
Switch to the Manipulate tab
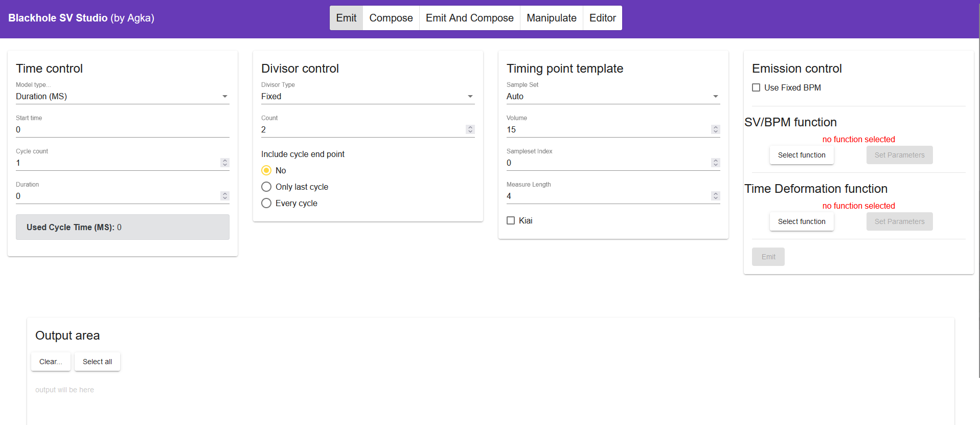[551, 18]
